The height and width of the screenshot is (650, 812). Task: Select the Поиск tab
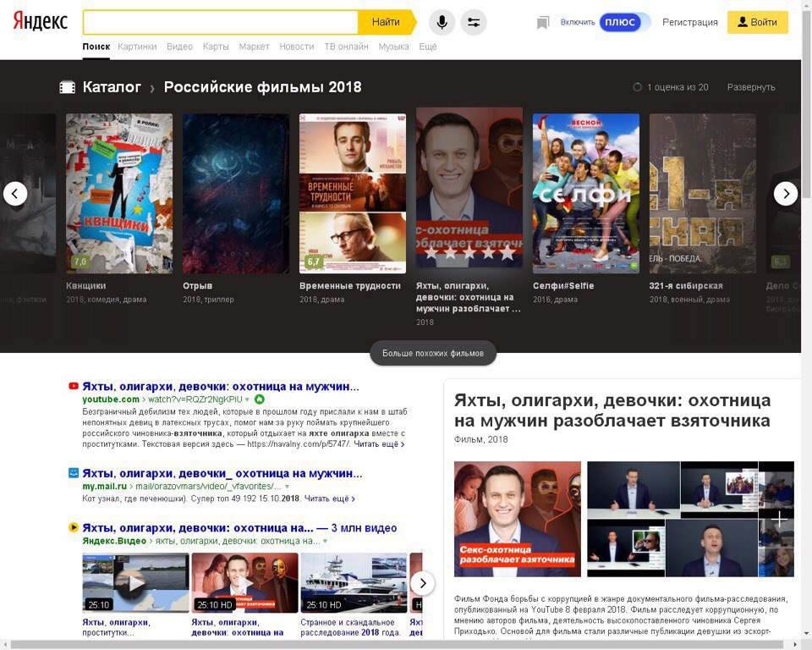[96, 47]
